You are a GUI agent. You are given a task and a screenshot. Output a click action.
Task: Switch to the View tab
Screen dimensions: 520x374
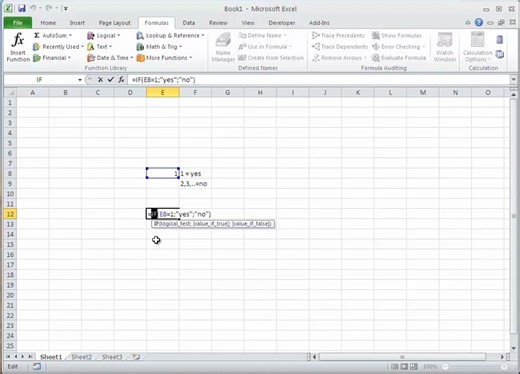(x=248, y=23)
